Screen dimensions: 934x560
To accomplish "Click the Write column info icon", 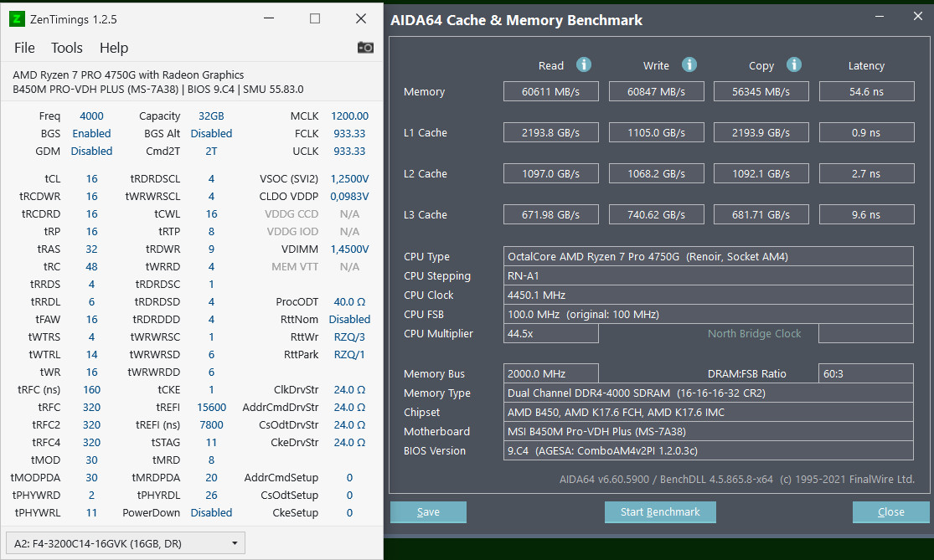I will click(x=689, y=65).
